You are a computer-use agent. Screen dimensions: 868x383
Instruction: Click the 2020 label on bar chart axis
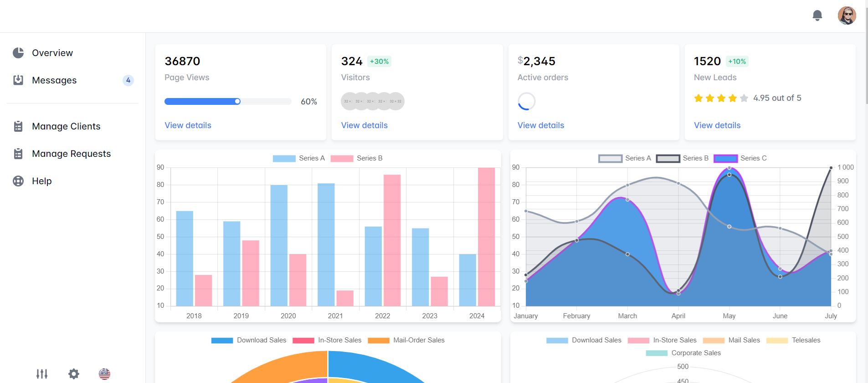point(288,316)
